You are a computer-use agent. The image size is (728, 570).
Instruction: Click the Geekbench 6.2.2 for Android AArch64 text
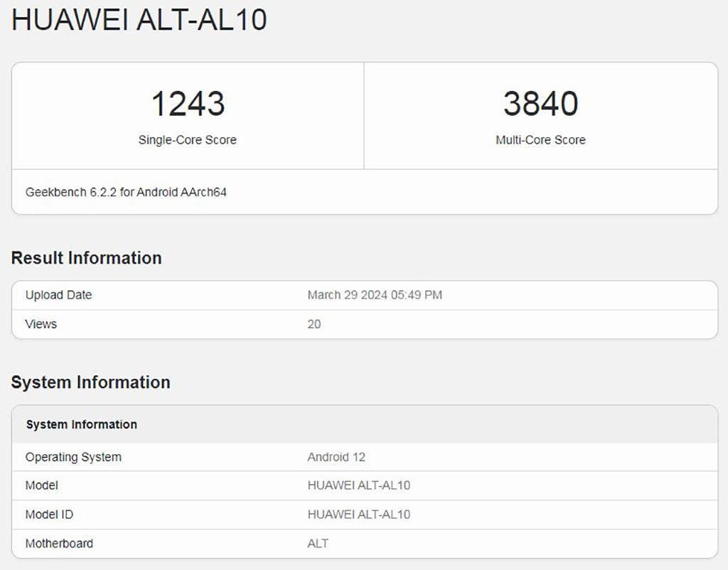tap(126, 192)
